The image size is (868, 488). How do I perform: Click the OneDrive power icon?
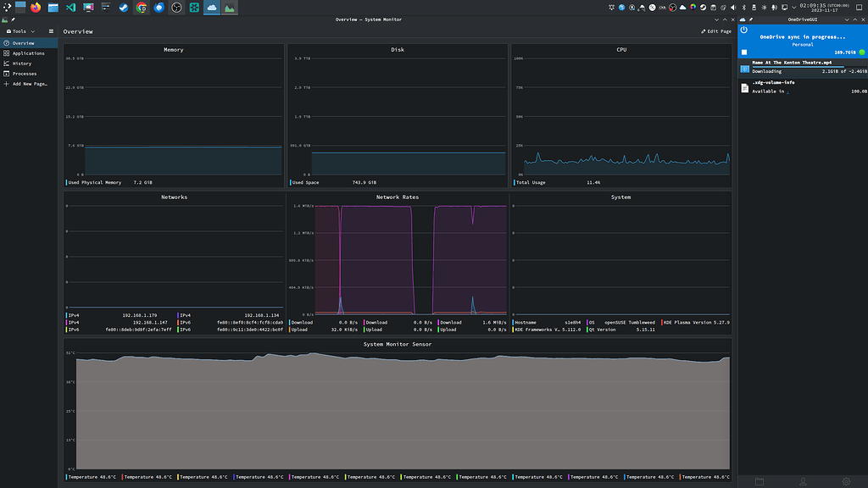click(743, 30)
